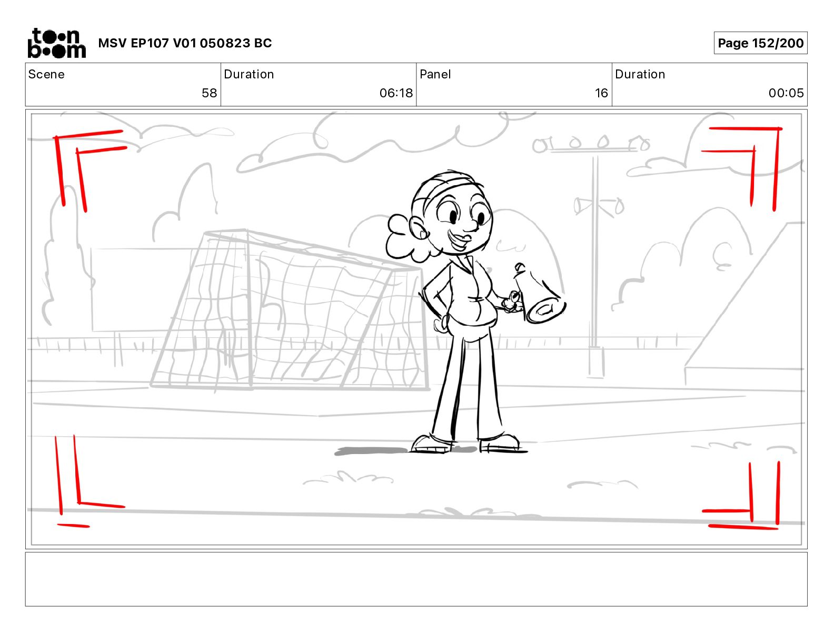Screen dimensions: 834x644
Task: Click the empty notes box below panel
Action: [x=416, y=579]
